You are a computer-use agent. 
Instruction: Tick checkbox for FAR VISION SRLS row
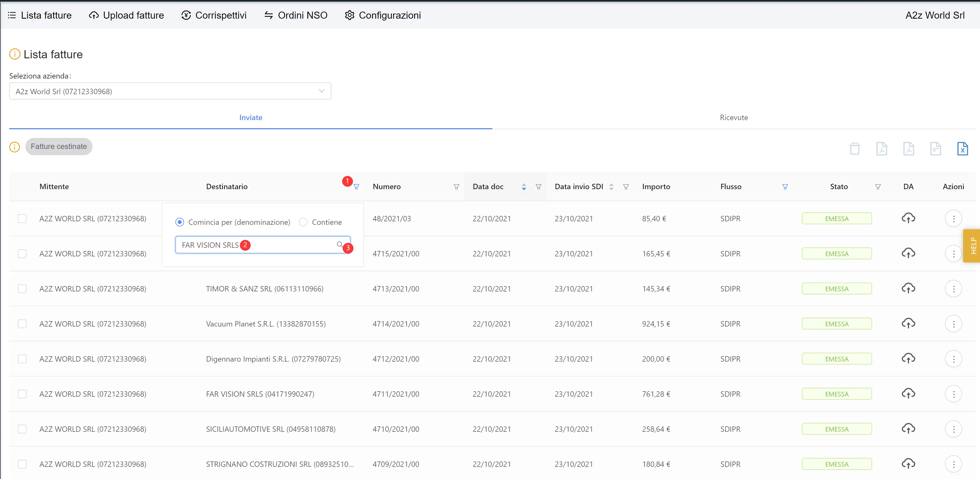pyautogui.click(x=22, y=394)
